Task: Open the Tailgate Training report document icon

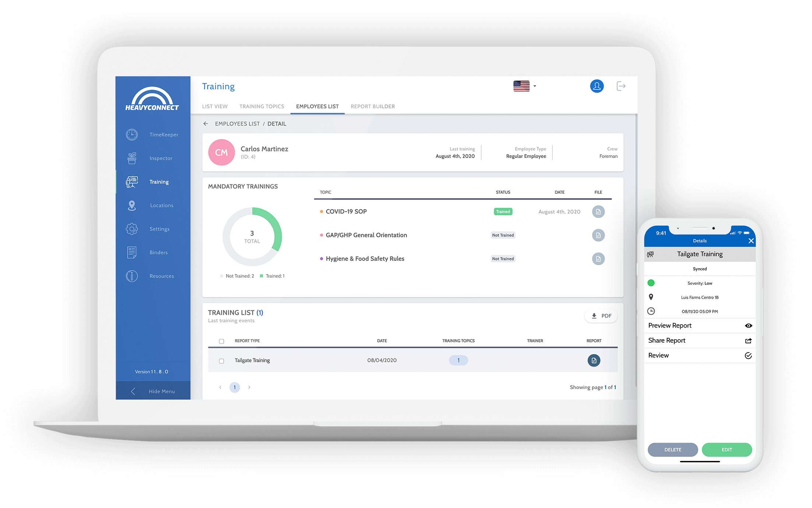Action: coord(594,361)
